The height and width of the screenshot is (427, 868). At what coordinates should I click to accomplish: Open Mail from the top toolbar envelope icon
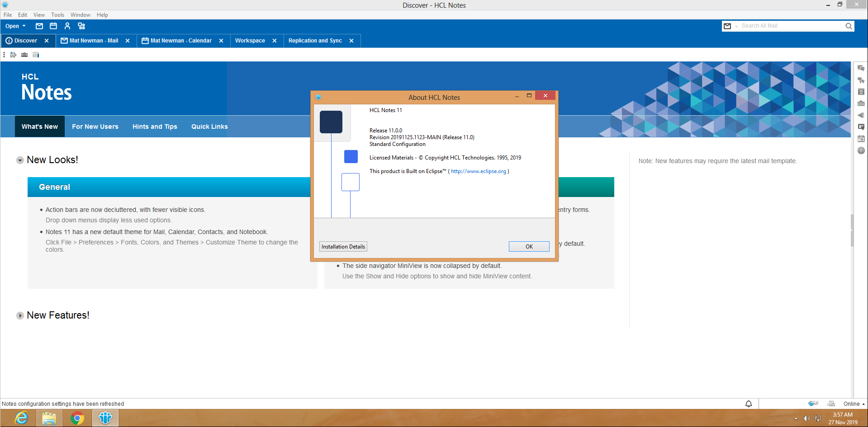[39, 26]
